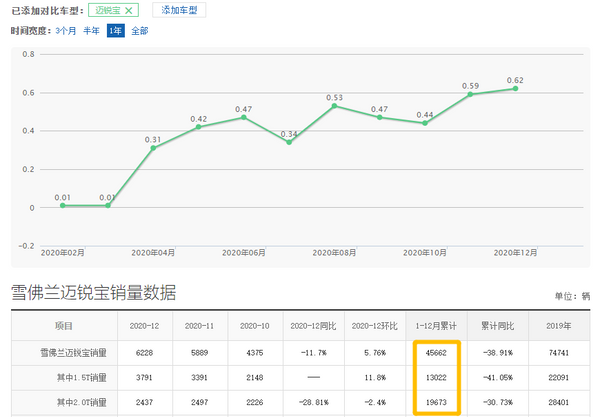Select the 3个月 time range
Image resolution: width=600 pixels, height=417 pixels.
click(x=66, y=31)
